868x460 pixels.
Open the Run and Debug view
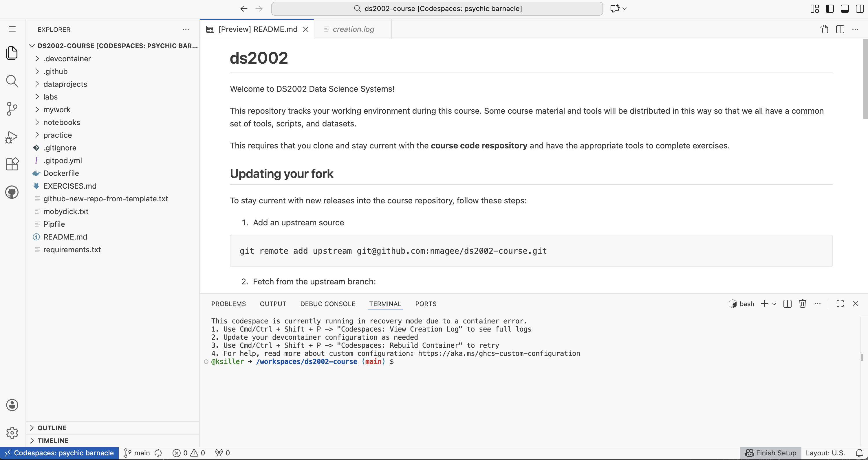12,137
